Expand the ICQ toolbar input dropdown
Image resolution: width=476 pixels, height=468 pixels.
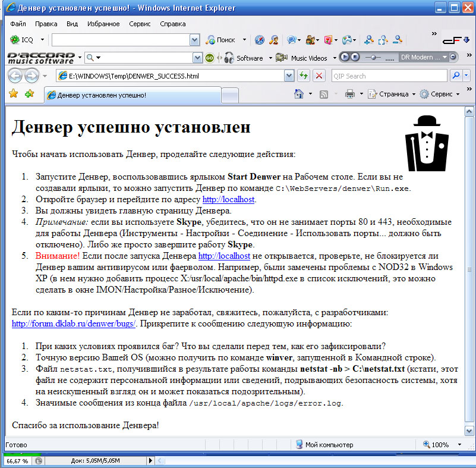click(194, 40)
